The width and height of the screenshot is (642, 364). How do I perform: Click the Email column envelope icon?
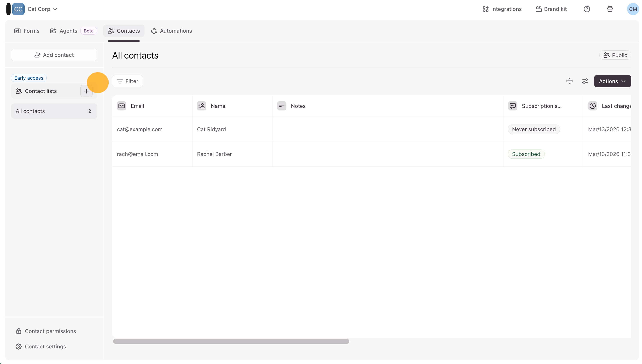click(122, 106)
